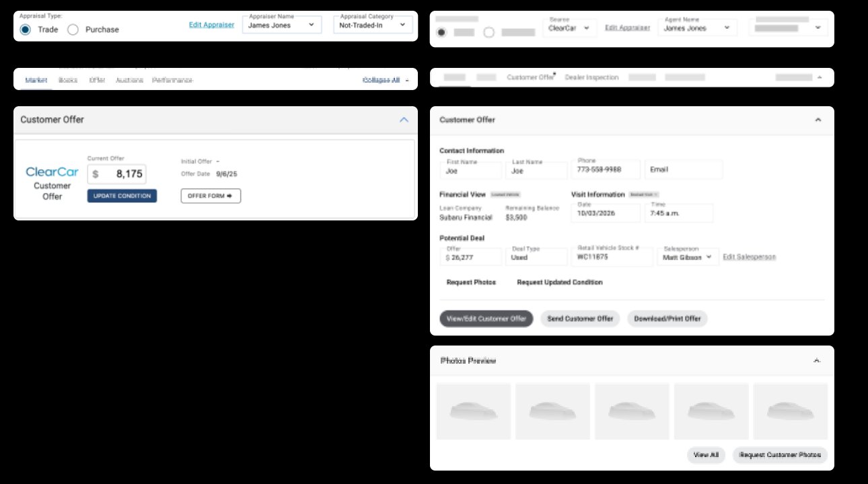Click the Download/Print Offer button
The height and width of the screenshot is (484, 868).
coord(667,319)
